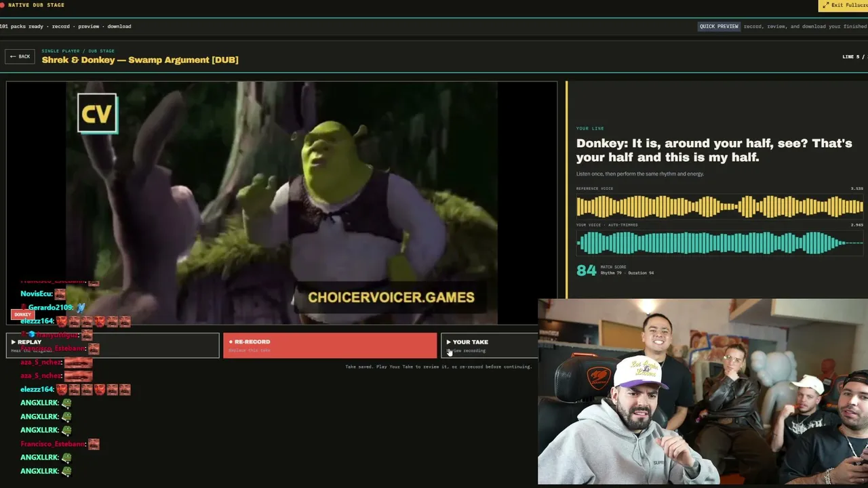Click the match score number 84
868x488 pixels.
point(586,270)
